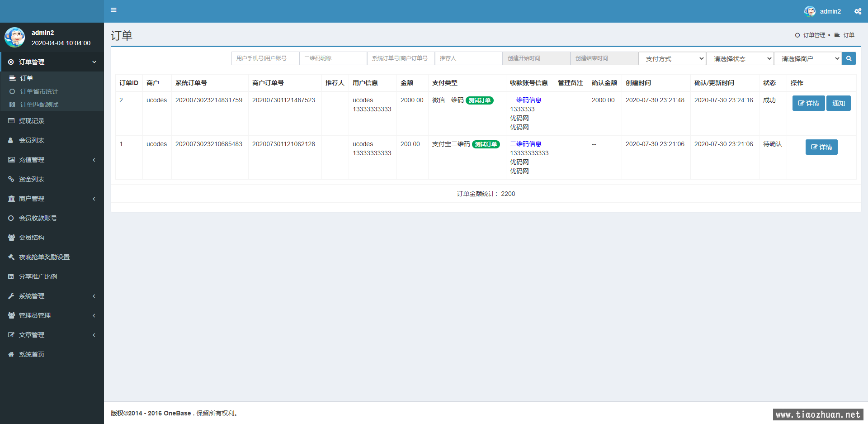Click the 系统首页 home icon
The image size is (868, 424).
click(11, 354)
